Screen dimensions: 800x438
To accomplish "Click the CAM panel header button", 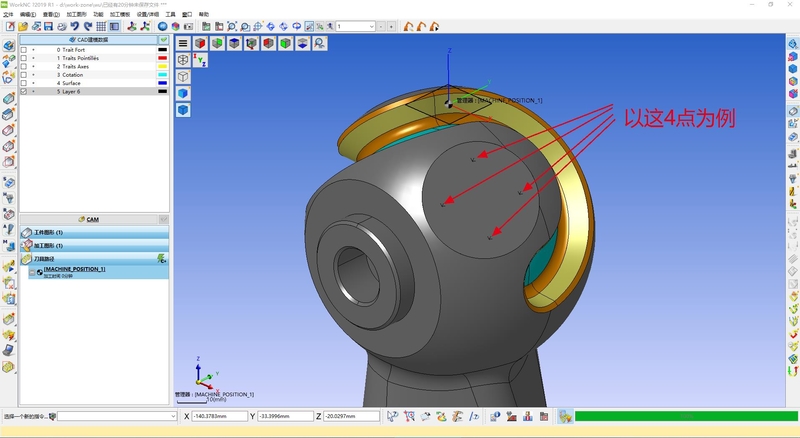I will point(92,219).
